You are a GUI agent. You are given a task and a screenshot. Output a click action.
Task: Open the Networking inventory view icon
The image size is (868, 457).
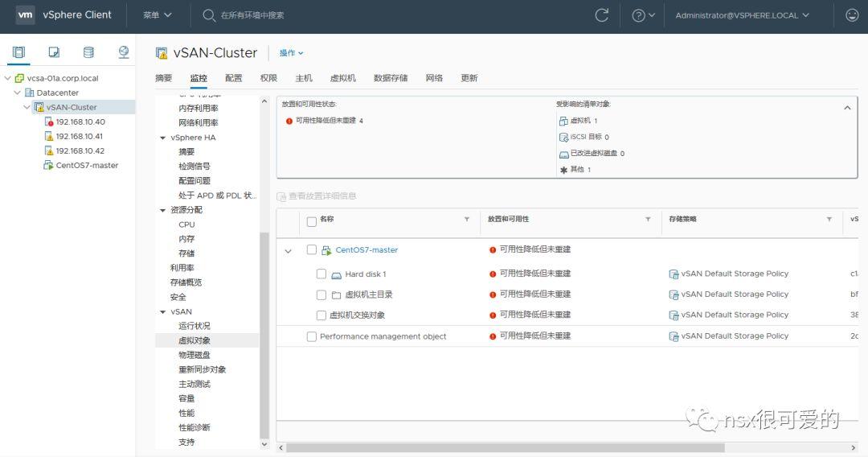(124, 52)
